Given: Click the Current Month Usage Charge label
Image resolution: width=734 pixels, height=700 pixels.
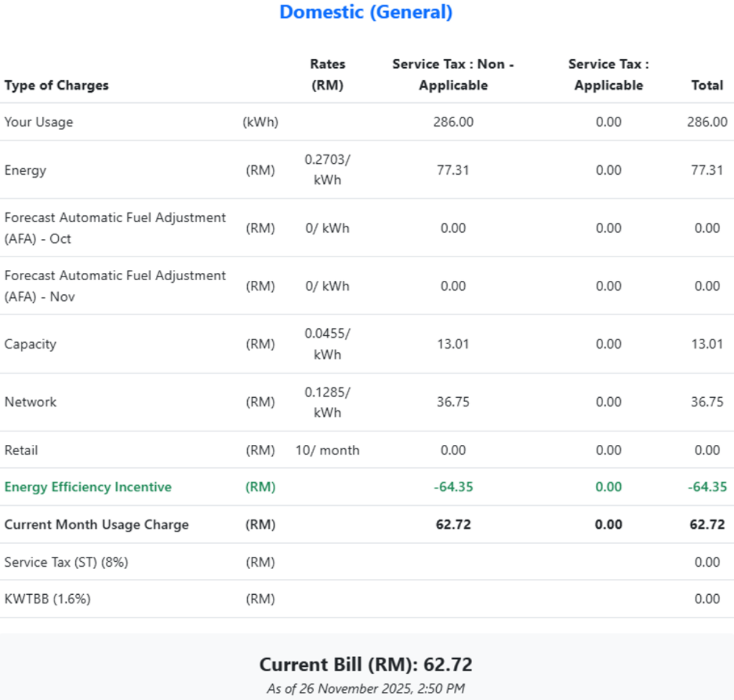Looking at the screenshot, I should click(x=97, y=525).
